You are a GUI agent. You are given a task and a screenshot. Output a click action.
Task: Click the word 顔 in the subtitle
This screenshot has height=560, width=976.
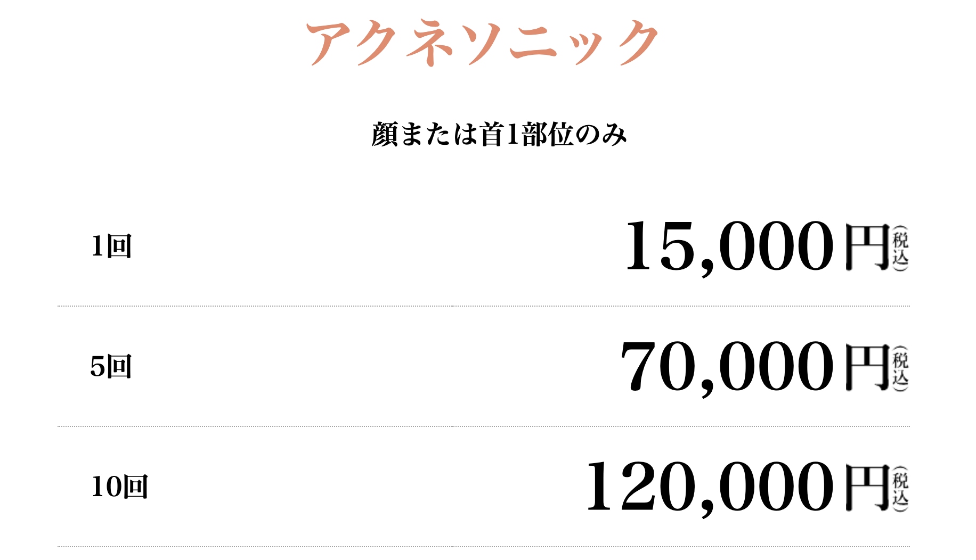point(385,134)
